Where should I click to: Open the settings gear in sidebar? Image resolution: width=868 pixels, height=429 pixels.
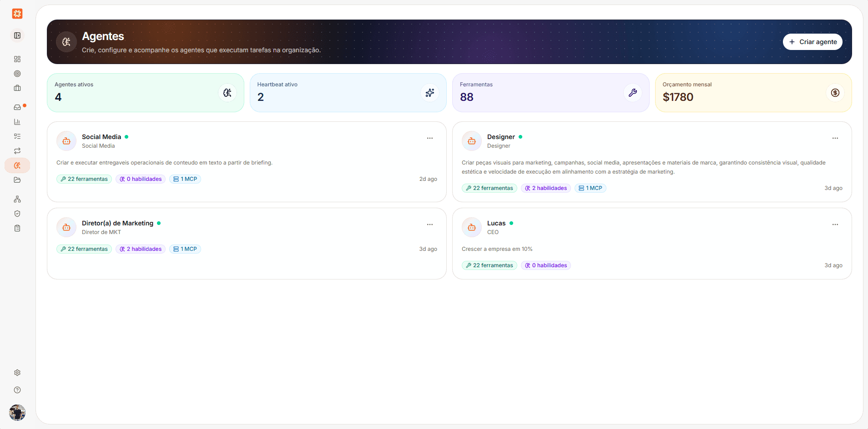click(x=17, y=373)
